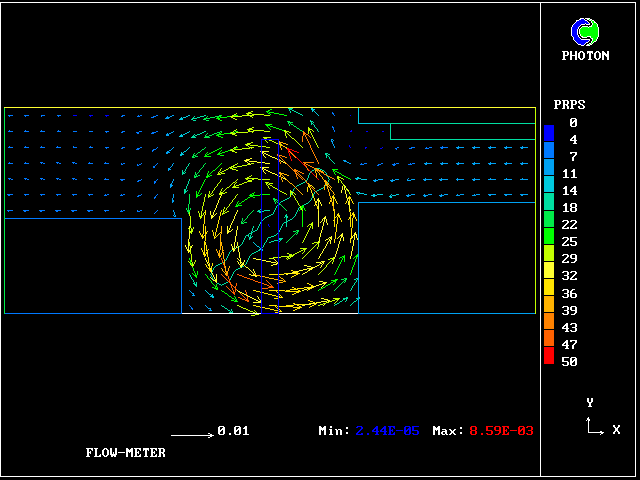Click the PHOTON text label
640x480 pixels.
point(585,56)
